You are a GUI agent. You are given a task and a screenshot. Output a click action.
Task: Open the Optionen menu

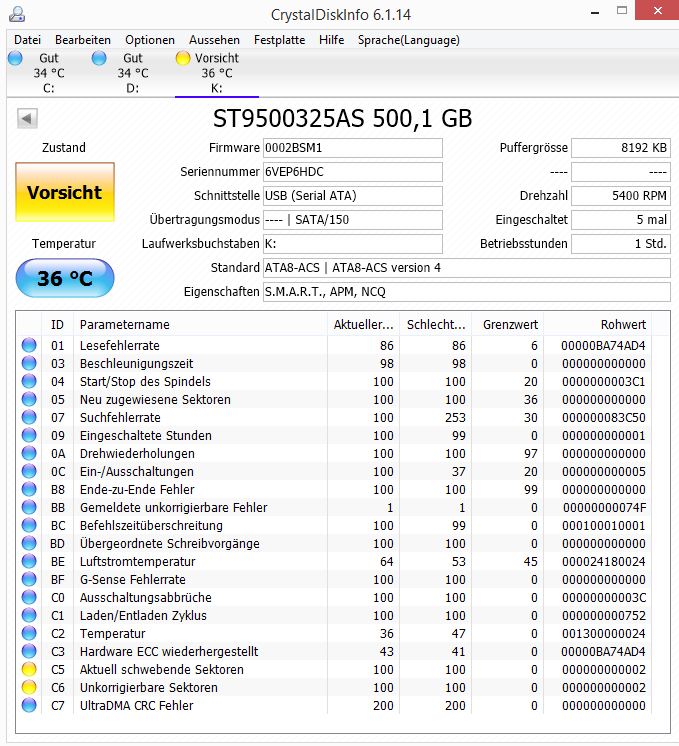pyautogui.click(x=150, y=40)
